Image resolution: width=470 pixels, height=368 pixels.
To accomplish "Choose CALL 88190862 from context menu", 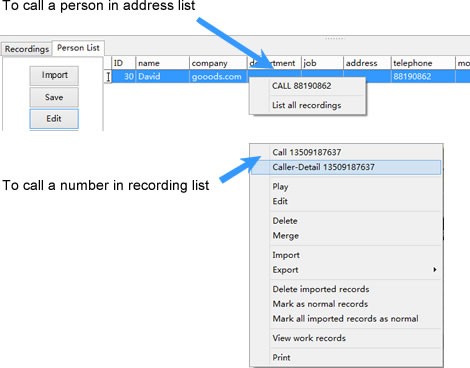I will [x=307, y=86].
